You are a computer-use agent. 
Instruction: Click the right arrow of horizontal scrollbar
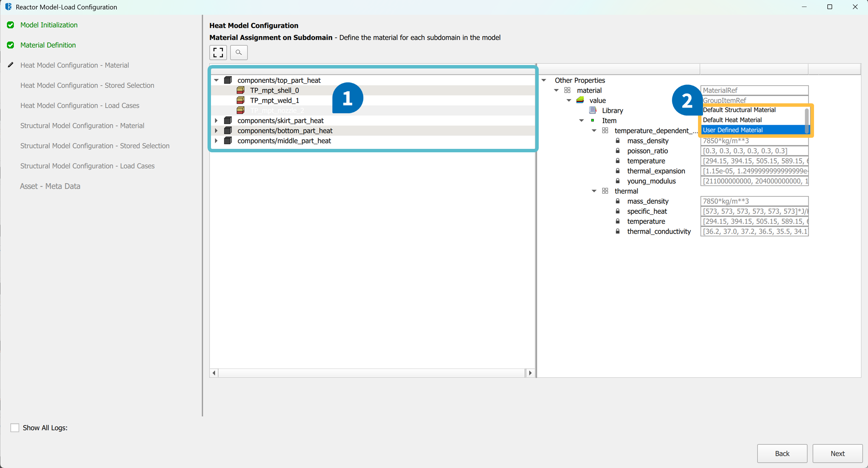[x=530, y=373]
